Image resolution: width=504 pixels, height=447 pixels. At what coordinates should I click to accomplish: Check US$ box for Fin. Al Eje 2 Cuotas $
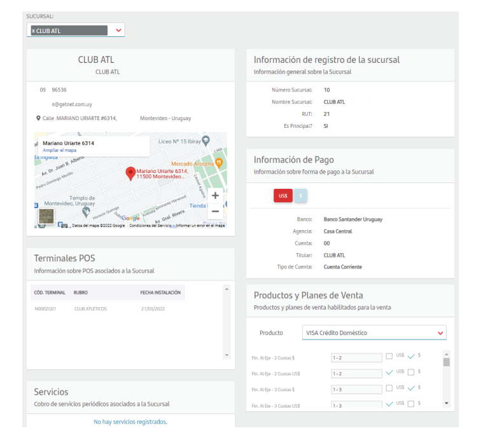point(389,356)
